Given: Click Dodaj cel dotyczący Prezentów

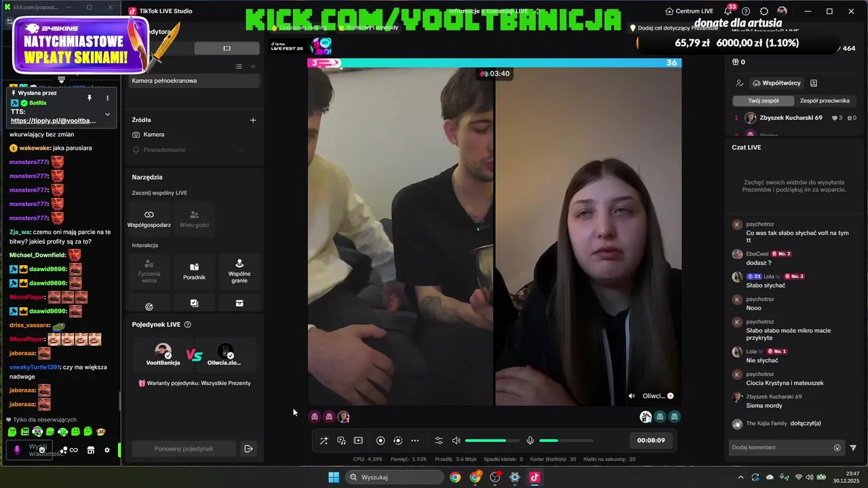Looking at the screenshot, I should (673, 28).
